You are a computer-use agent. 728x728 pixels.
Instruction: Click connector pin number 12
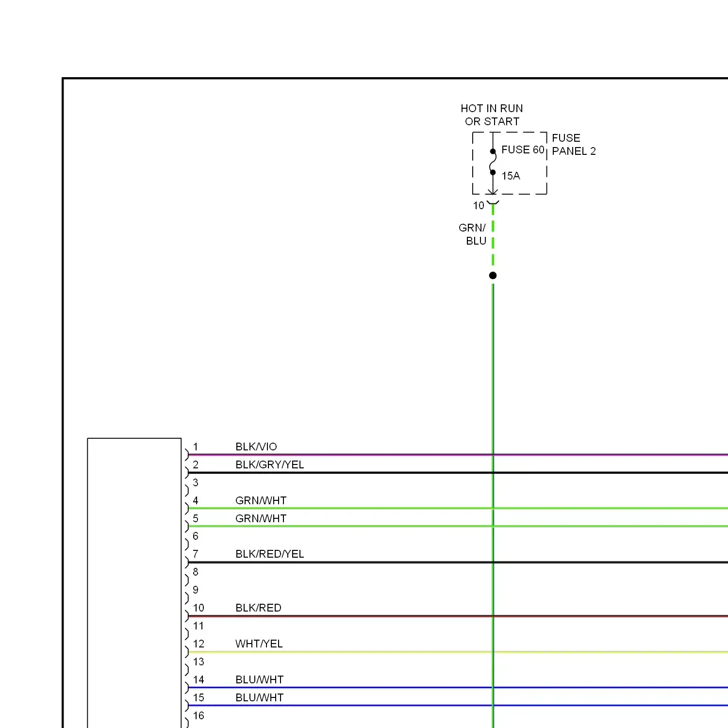point(199,644)
